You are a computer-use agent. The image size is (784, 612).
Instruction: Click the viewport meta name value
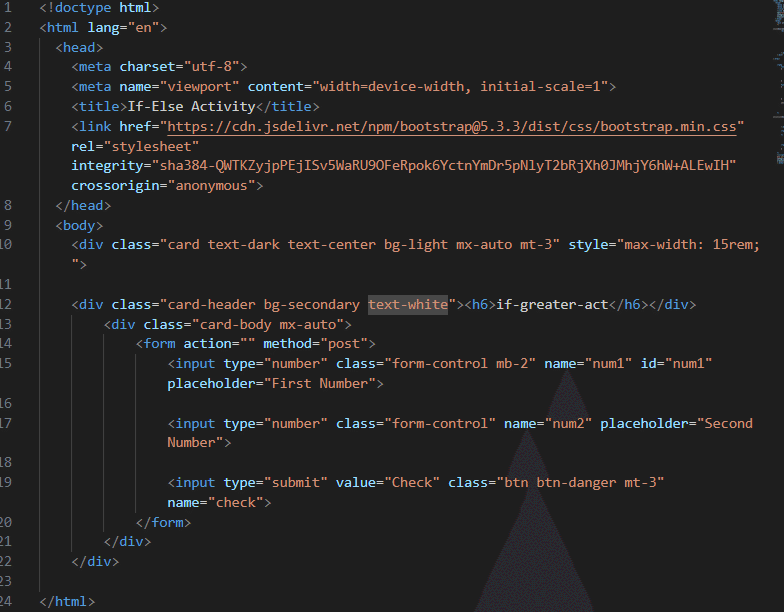pyautogui.click(x=203, y=86)
